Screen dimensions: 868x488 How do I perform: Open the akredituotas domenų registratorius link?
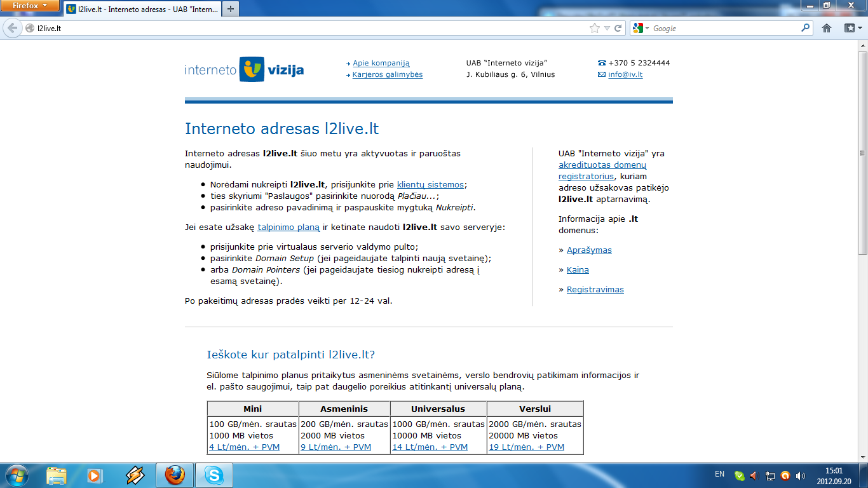click(602, 170)
